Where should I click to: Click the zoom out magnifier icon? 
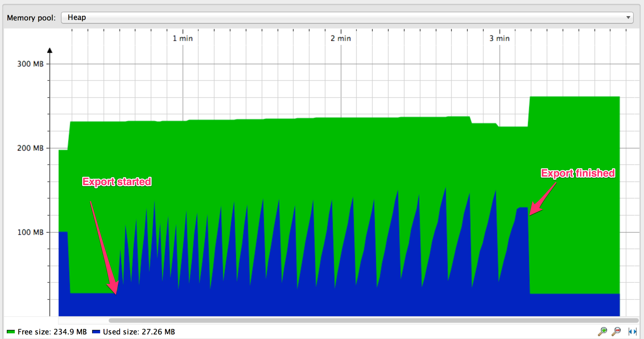616,331
